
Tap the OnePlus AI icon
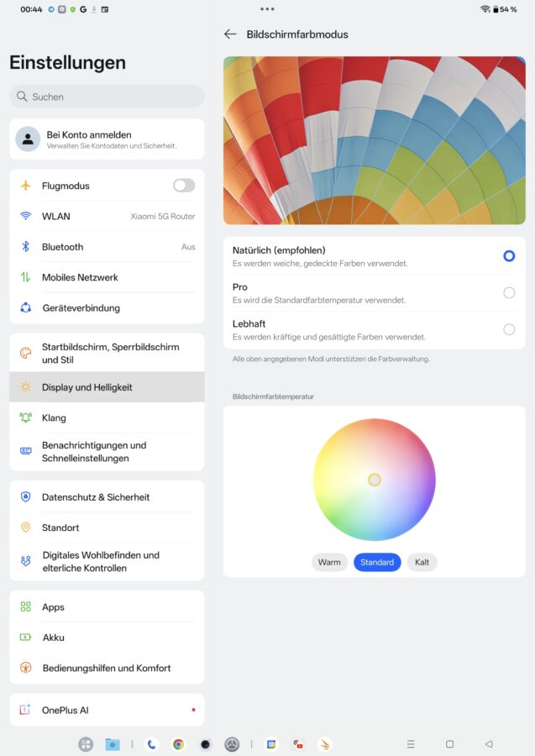coord(25,710)
